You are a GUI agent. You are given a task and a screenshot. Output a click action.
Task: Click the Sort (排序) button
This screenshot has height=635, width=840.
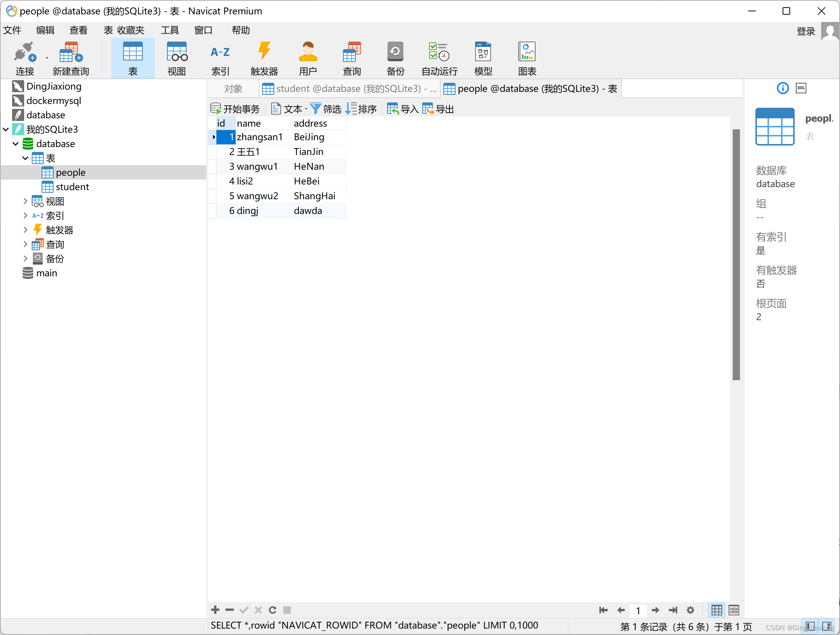coord(361,109)
